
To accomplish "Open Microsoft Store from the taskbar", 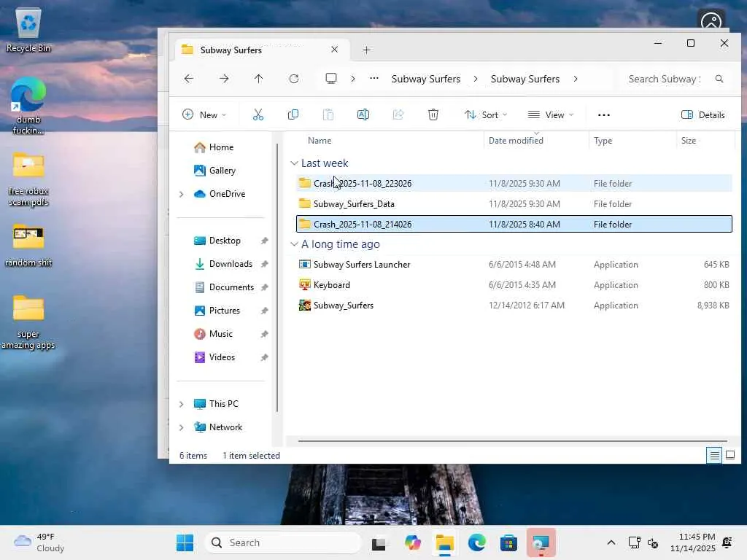I will coord(508,542).
